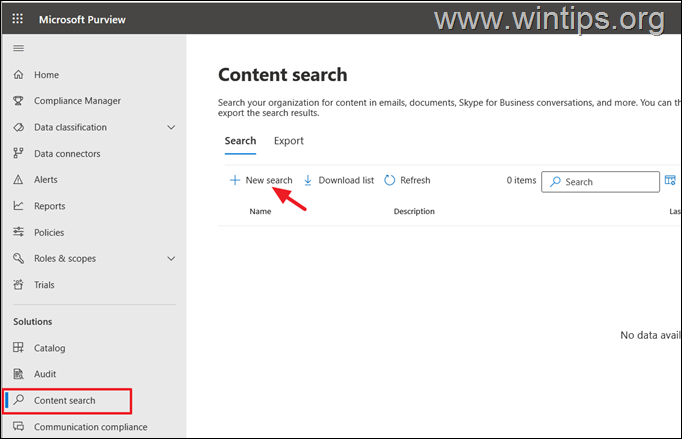This screenshot has height=439, width=682.
Task: Click the Data classification label
Action: point(70,127)
